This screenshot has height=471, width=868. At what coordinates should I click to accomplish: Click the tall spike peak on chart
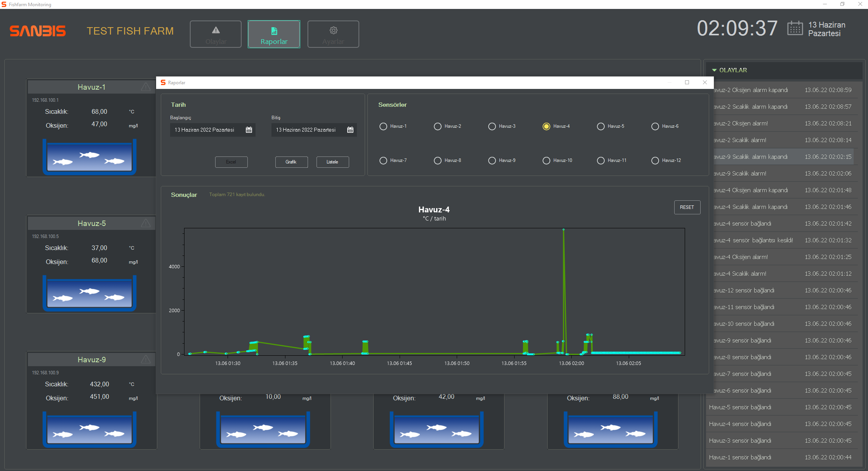[564, 229]
